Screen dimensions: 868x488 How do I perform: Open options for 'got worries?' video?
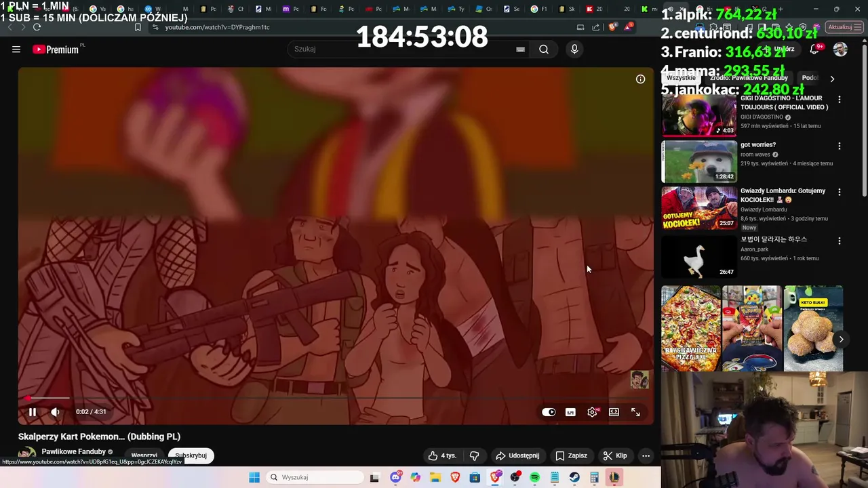[x=839, y=146]
